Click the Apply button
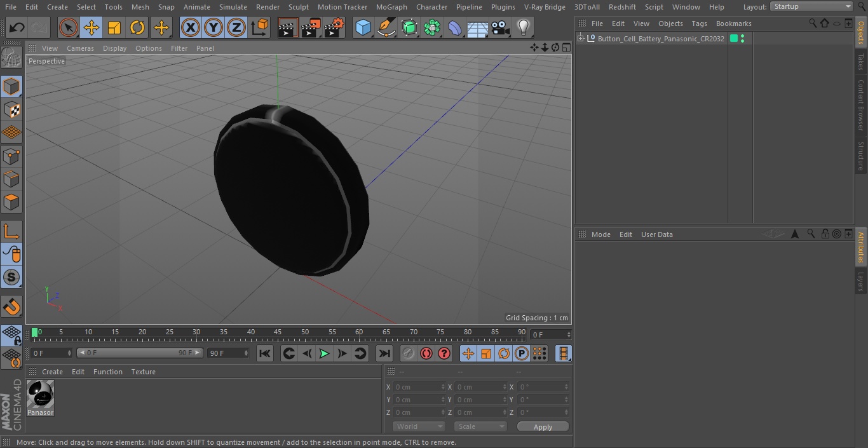Viewport: 868px width, 448px height. [x=543, y=427]
